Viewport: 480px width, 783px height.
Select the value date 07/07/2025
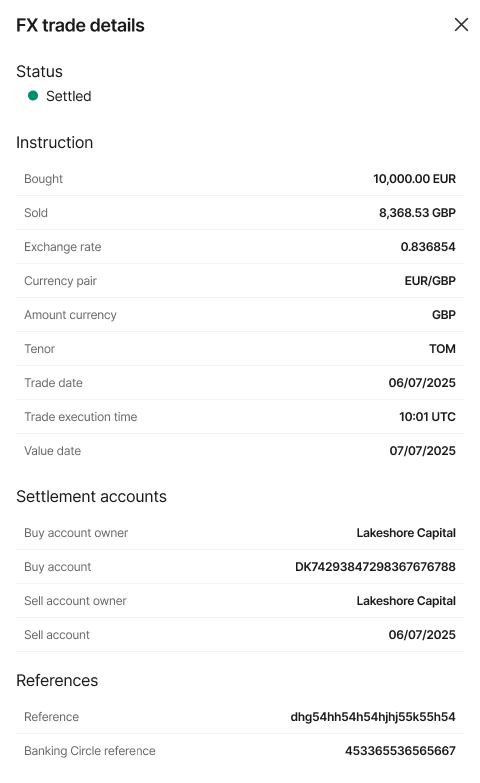[422, 450]
